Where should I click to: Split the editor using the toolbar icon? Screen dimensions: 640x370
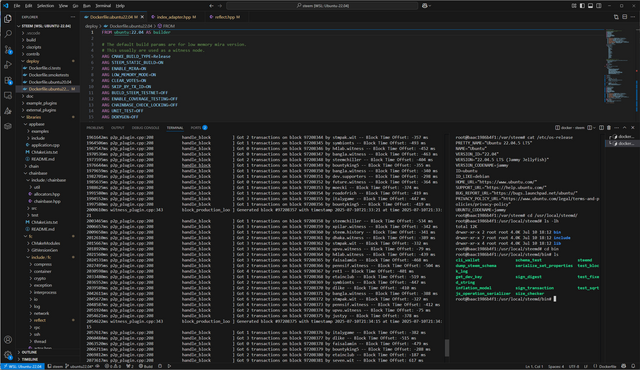(624, 17)
